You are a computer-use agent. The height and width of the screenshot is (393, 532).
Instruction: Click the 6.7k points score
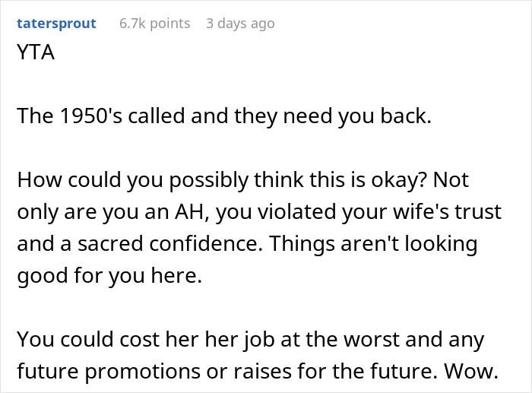coord(155,24)
